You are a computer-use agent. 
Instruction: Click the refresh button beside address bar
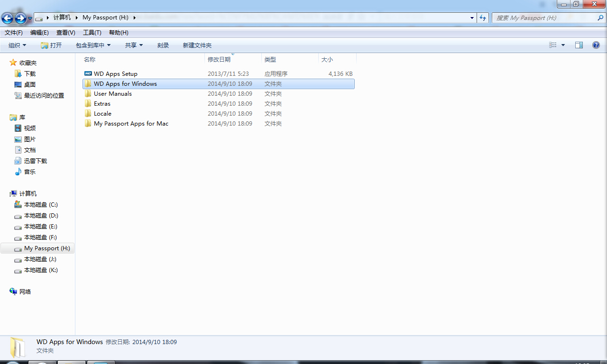pyautogui.click(x=483, y=18)
